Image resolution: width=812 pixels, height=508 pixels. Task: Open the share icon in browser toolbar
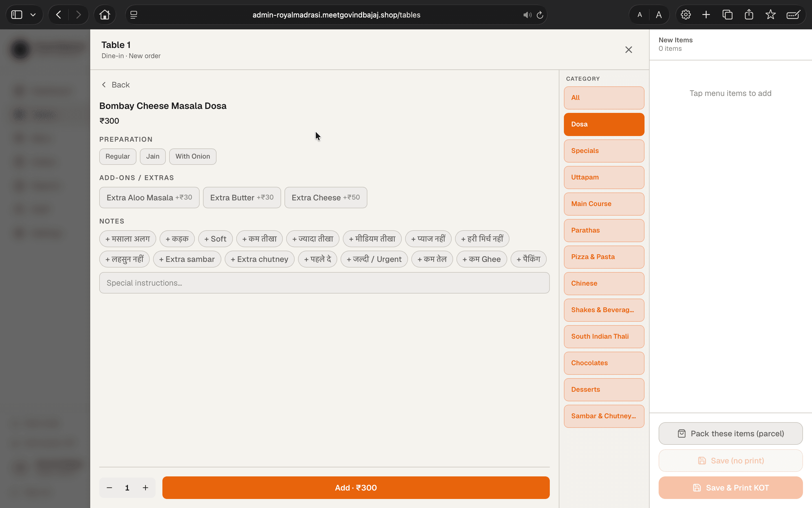[749, 15]
